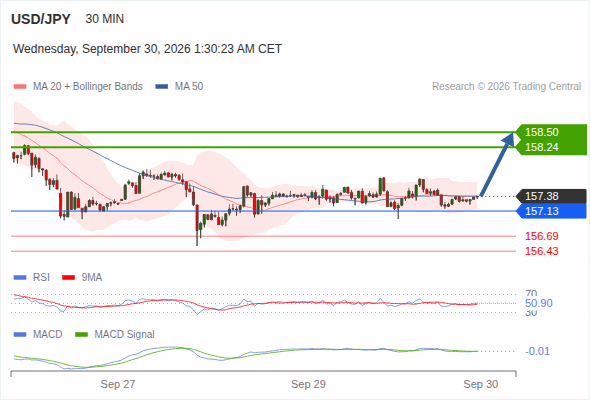Screen dimensions: 590x400
Task: Click the MA 50 legend label
Action: [x=189, y=87]
